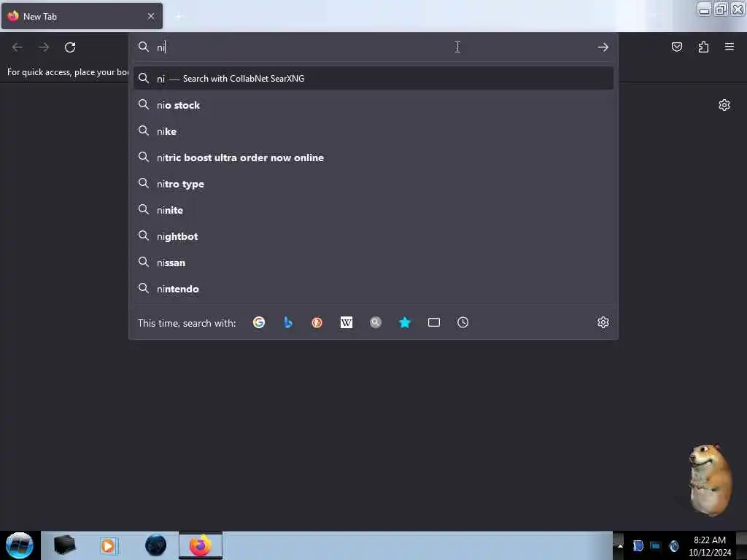Choose the 'nightbot' suggestion
This screenshot has width=747, height=560.
coord(373,236)
